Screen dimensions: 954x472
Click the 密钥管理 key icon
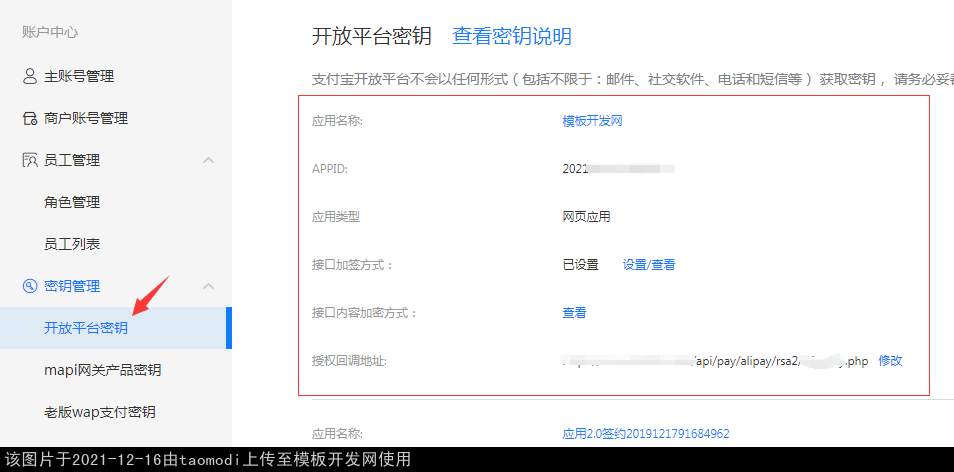30,286
